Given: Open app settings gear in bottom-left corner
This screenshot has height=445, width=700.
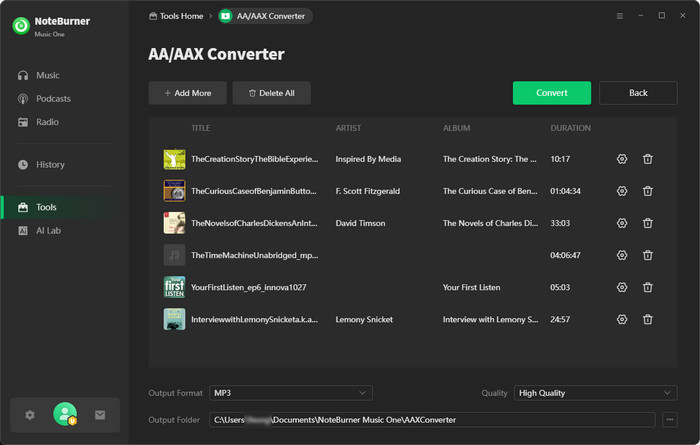Looking at the screenshot, I should coord(30,414).
